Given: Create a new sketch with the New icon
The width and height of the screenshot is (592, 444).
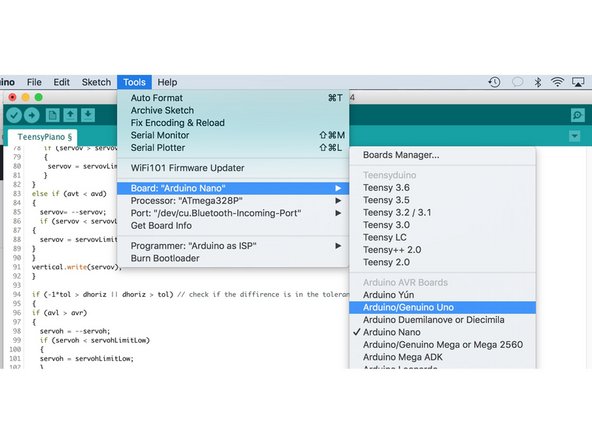Looking at the screenshot, I should coord(52,115).
